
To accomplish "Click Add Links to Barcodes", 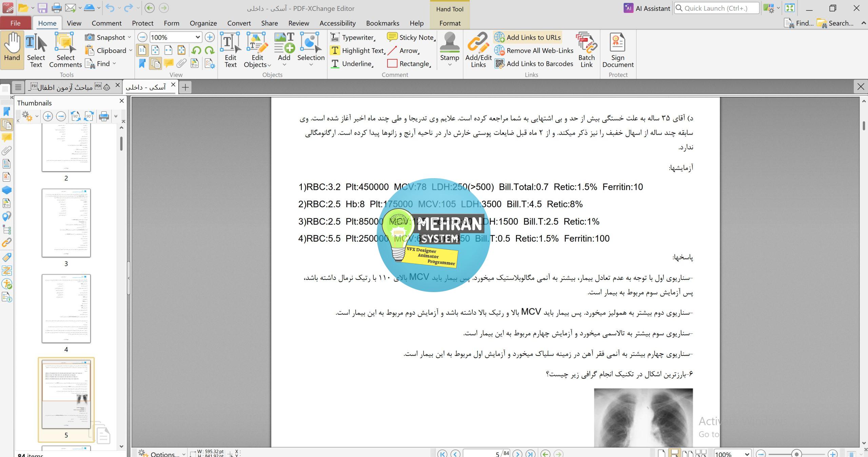I will [x=534, y=63].
